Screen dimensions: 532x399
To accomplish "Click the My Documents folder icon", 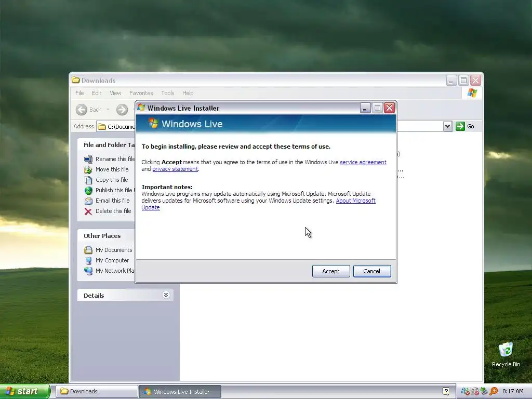I will tap(88, 250).
